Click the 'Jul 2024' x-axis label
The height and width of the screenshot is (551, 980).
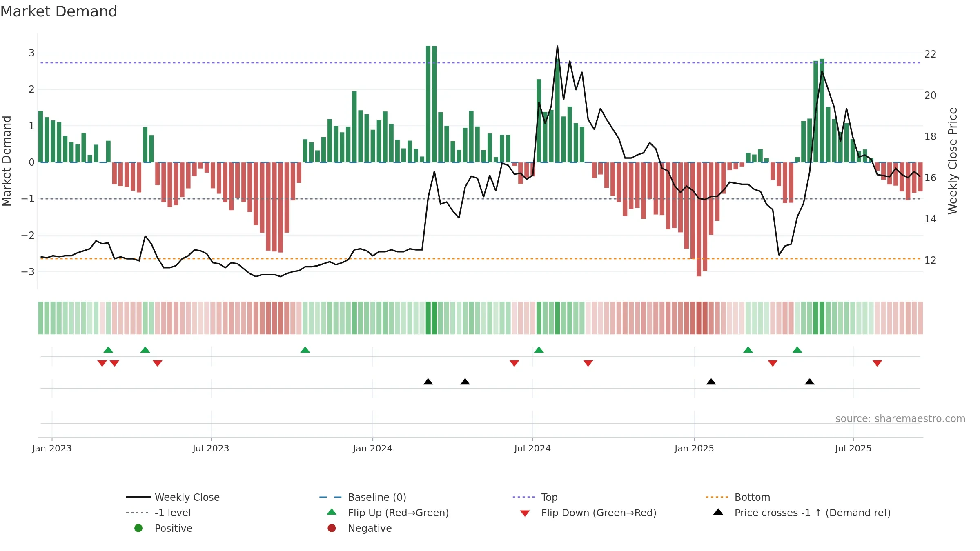532,448
